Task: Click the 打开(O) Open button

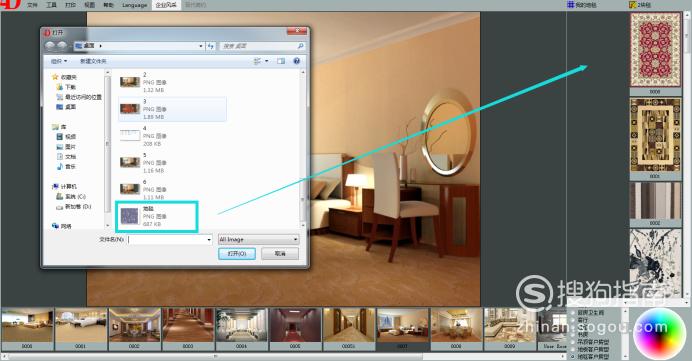Action: click(x=237, y=254)
